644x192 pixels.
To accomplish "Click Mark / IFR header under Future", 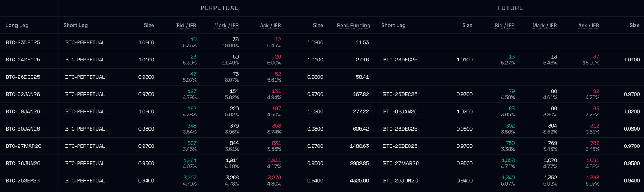I will click(x=544, y=25).
